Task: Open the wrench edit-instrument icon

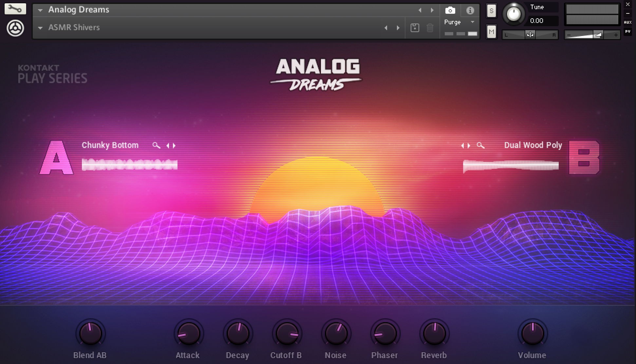Action: 15,9
